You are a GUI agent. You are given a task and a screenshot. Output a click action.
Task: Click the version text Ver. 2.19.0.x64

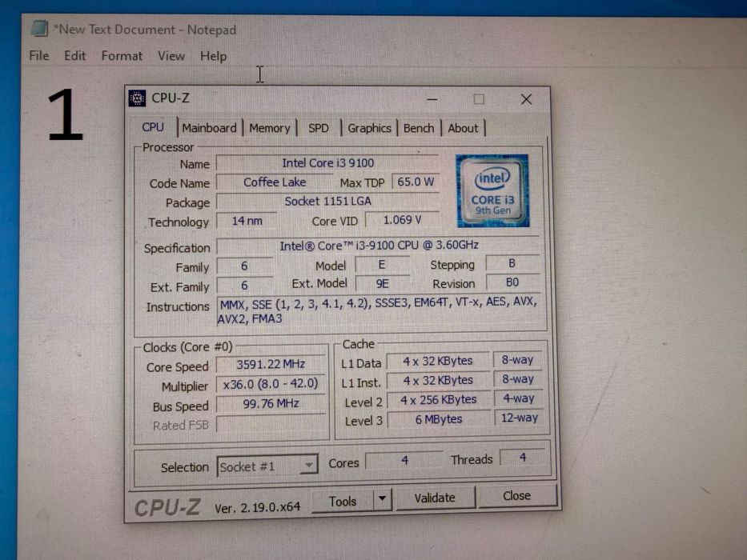pyautogui.click(x=257, y=508)
